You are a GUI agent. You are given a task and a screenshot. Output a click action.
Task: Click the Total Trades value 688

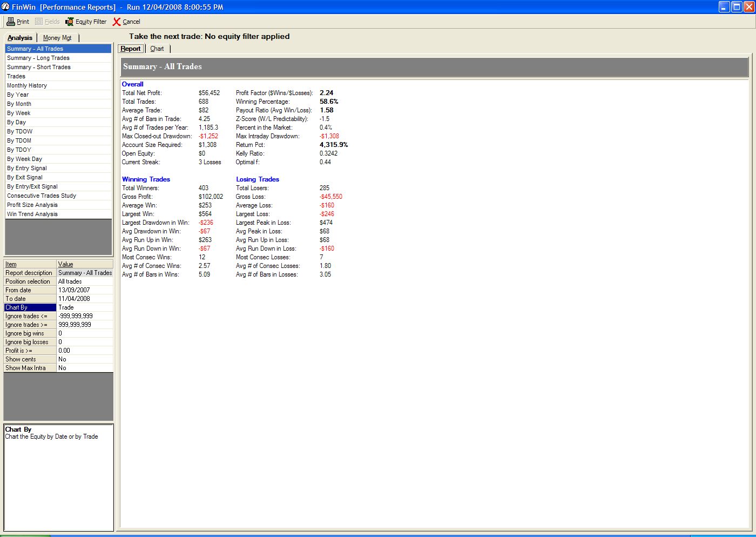(203, 102)
